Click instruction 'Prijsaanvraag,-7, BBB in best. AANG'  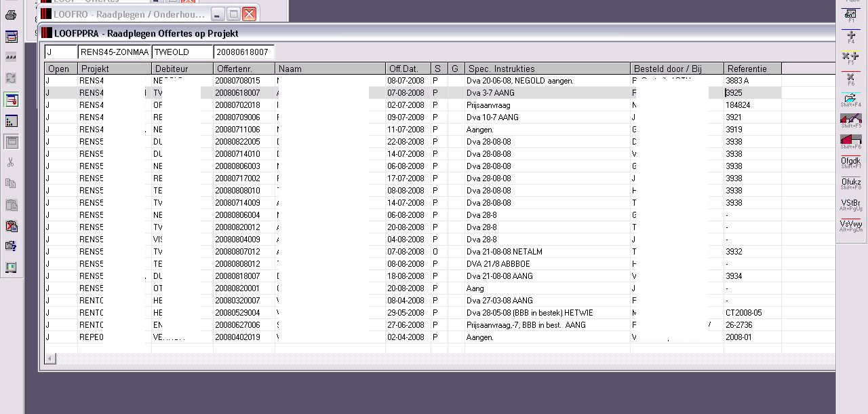pos(526,325)
